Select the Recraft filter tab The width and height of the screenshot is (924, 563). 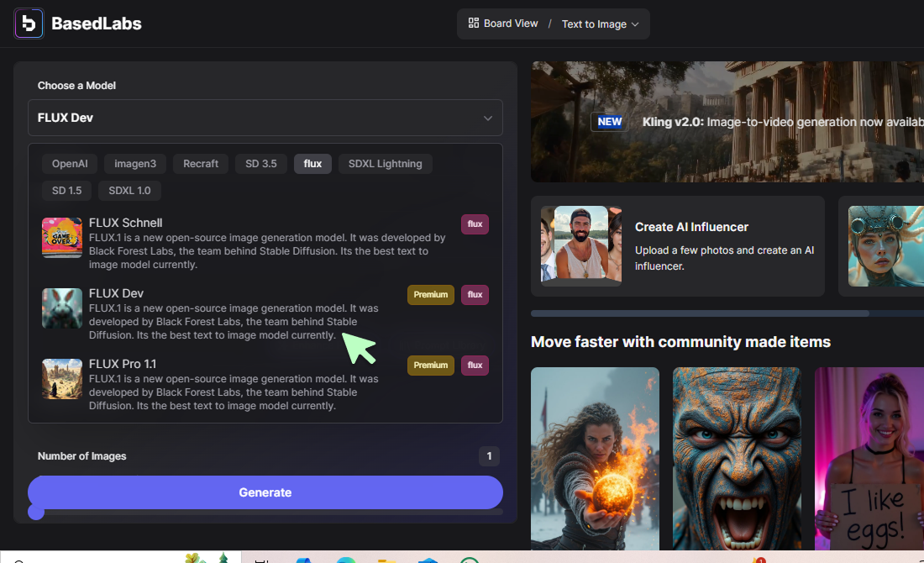coord(201,164)
